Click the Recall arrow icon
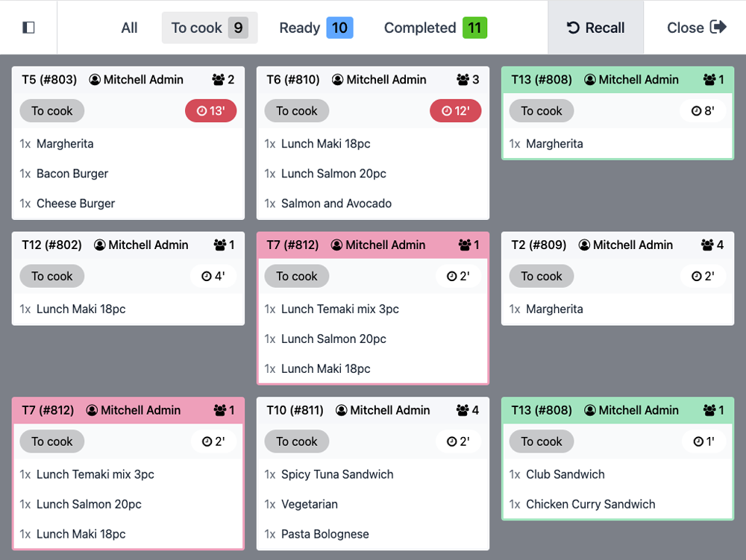Viewport: 746px width, 560px height. pos(572,28)
